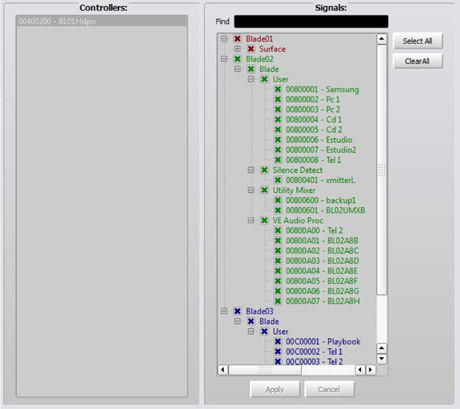
Task: Toggle the green X for 00800A00 - Tel 2
Action: tap(278, 231)
